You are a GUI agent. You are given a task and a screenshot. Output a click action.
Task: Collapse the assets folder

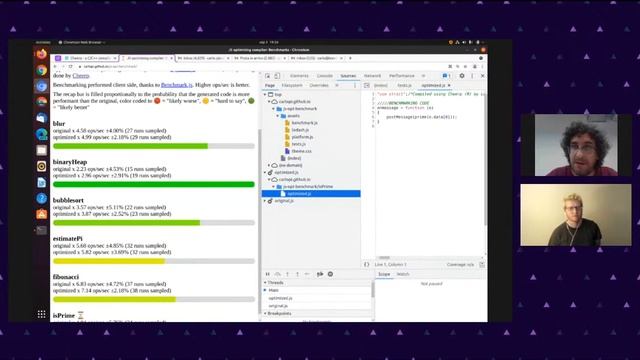click(x=278, y=116)
